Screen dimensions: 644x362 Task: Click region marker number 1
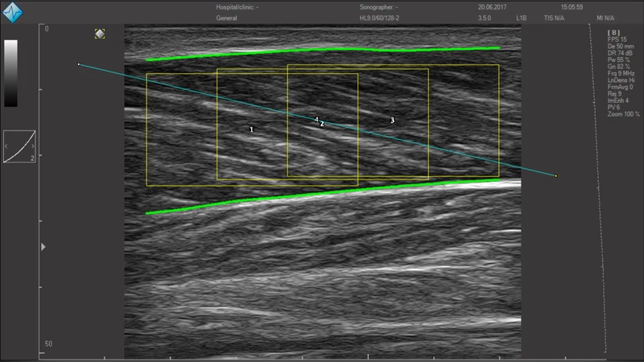pos(251,129)
